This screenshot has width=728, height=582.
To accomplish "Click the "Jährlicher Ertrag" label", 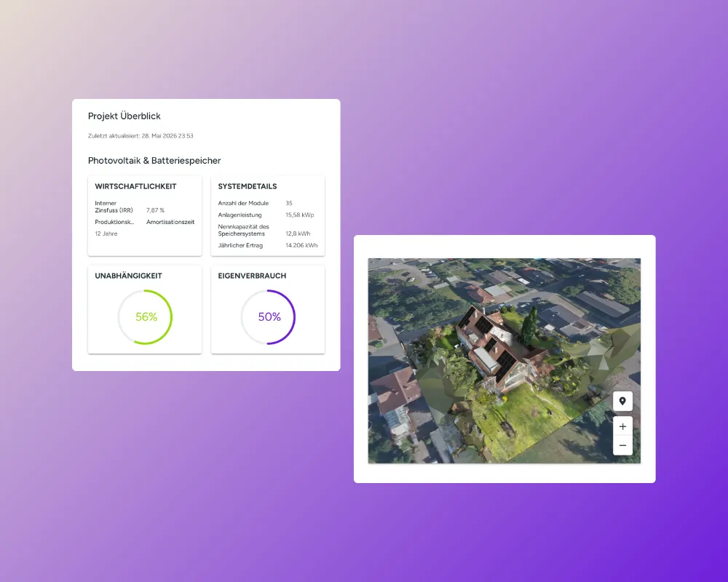I will [x=240, y=245].
